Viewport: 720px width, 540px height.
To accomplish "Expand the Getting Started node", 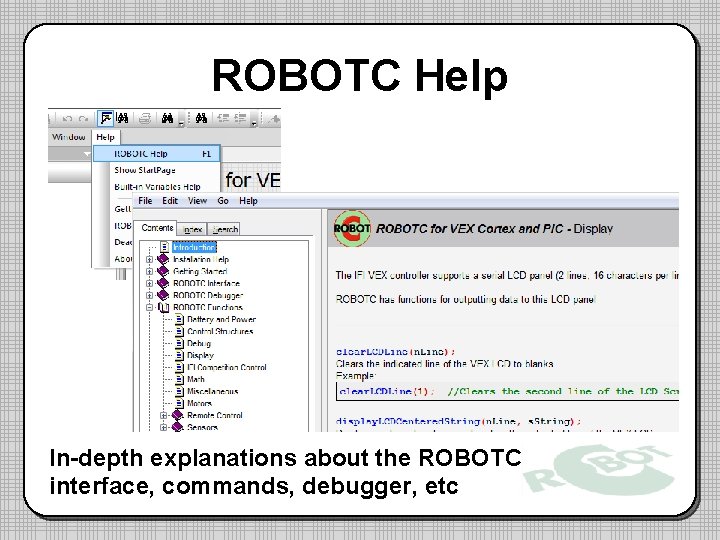I will coord(149,271).
